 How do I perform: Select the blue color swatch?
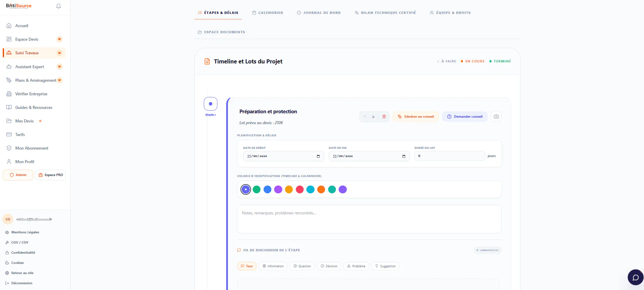click(268, 190)
